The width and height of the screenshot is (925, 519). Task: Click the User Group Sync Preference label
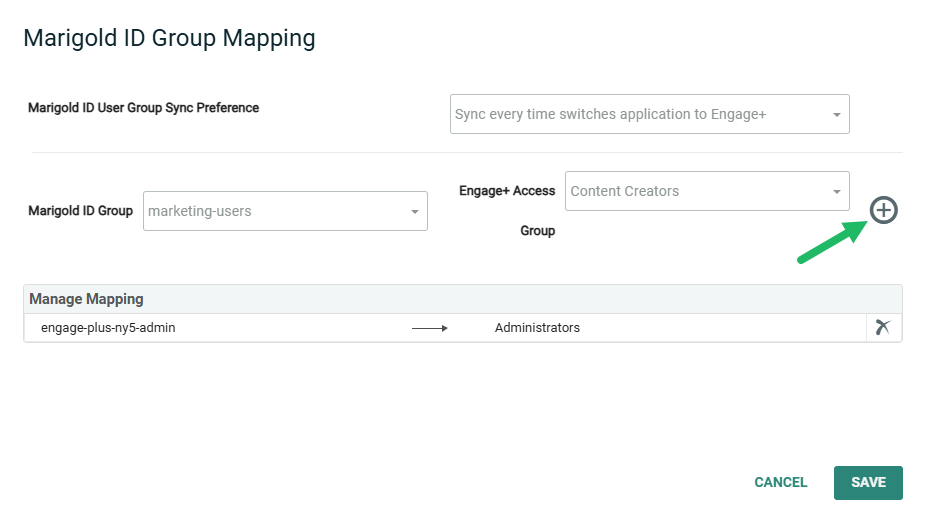pyautogui.click(x=143, y=108)
